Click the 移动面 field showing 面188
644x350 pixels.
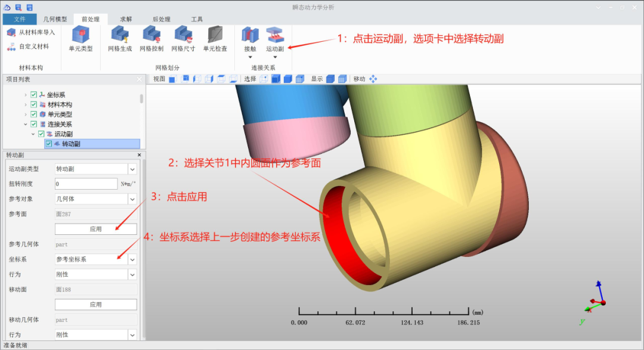coord(95,290)
